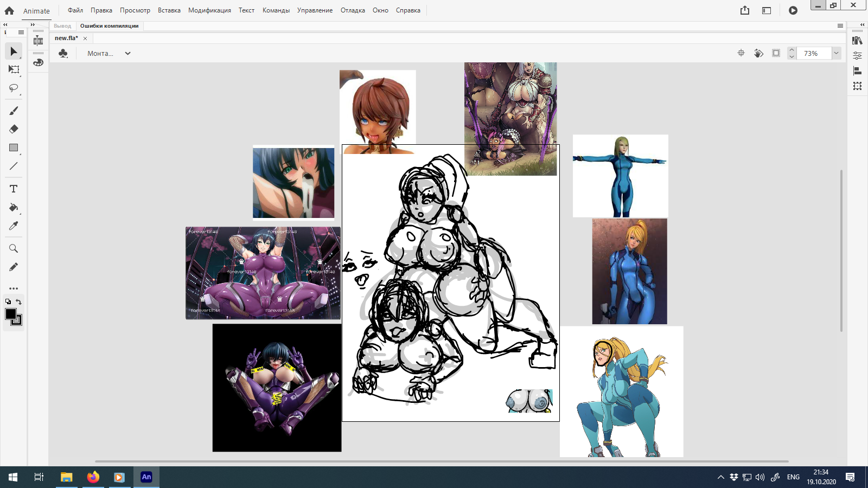
Task: Switch to the Вывод tab
Action: (62, 26)
